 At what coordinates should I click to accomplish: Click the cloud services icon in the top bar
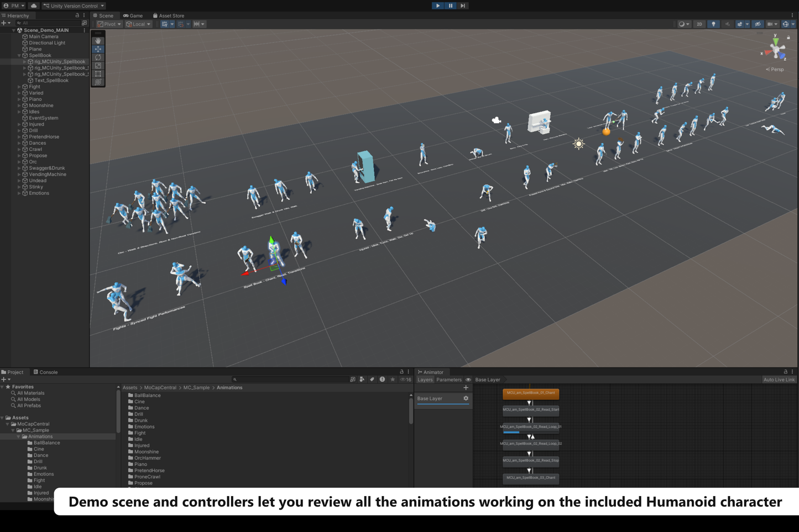pos(34,6)
